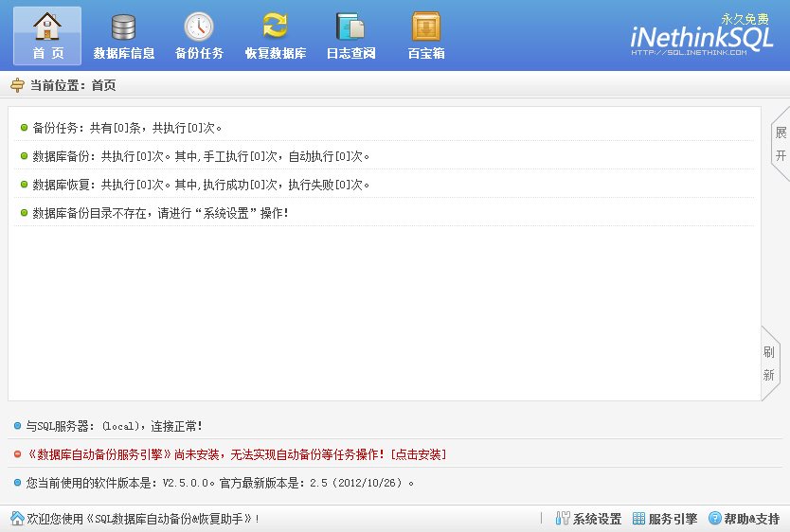Screen dimensions: 790x532
Task: Click the 备份任务 summary line
Action: pos(127,128)
